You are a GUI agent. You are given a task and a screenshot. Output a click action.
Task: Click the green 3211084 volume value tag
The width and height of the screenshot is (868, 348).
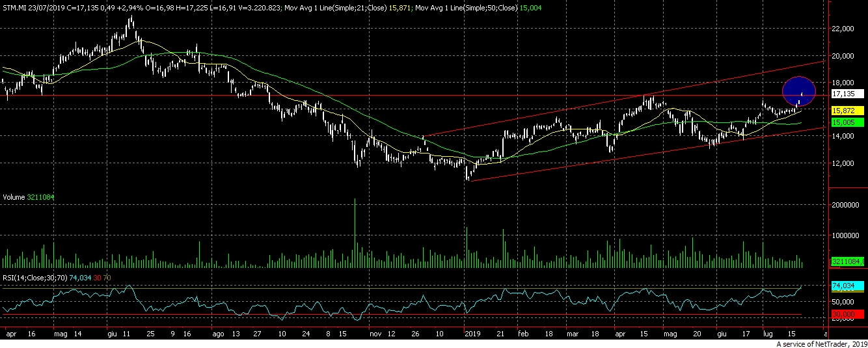(847, 261)
